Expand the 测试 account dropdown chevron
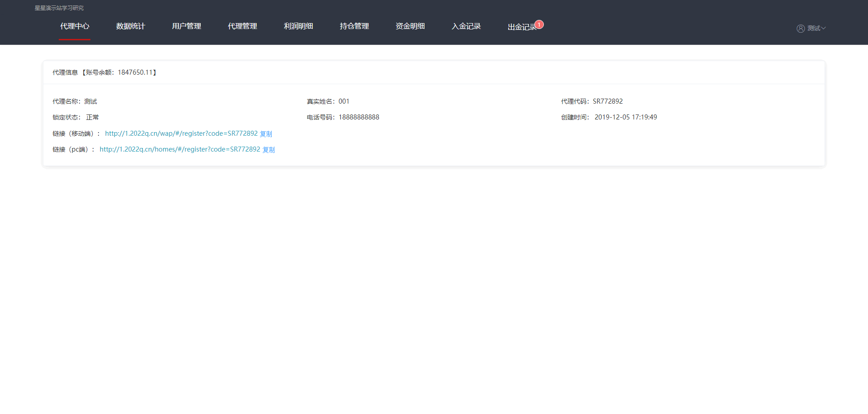The width and height of the screenshot is (868, 414). 824,29
